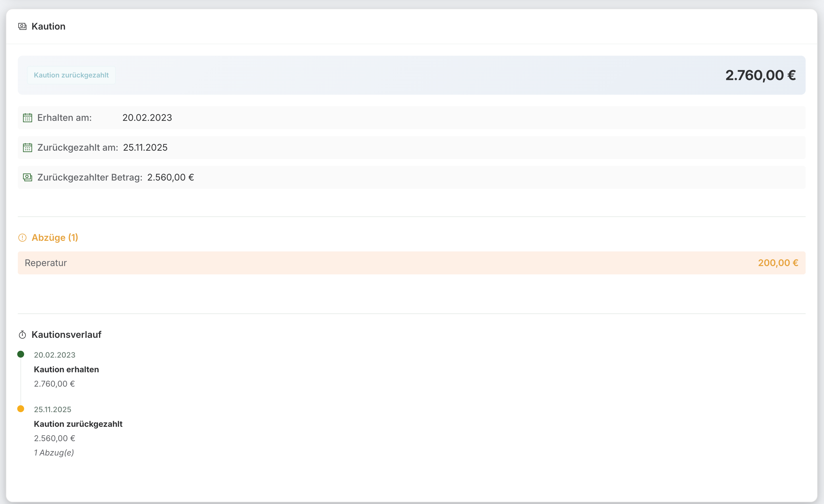Click the orange warning icon next to Abzüge
824x504 pixels.
tap(22, 238)
